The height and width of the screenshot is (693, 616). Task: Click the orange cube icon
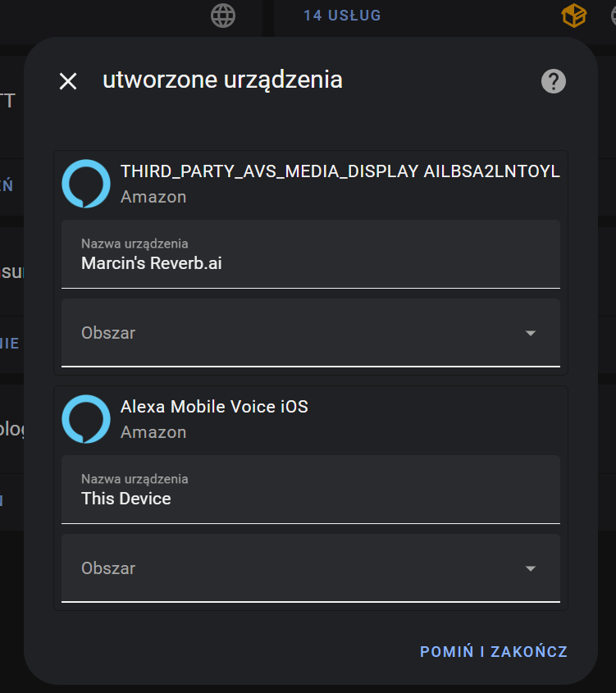point(574,15)
